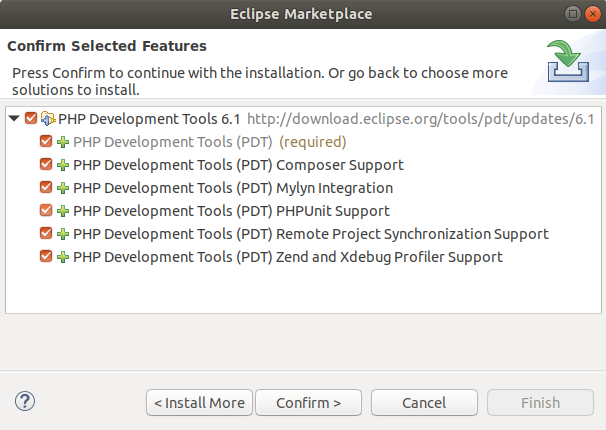The width and height of the screenshot is (606, 430).
Task: Select the PDT Mylyn Integration row text
Action: pos(233,188)
